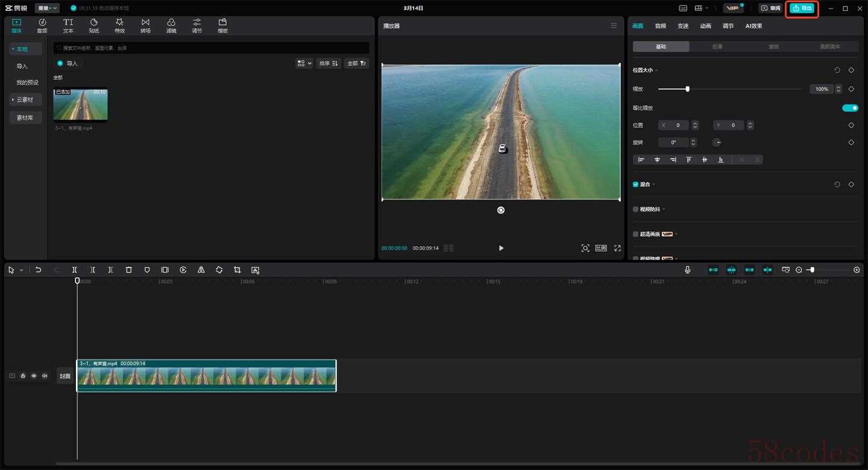868x470 pixels.
Task: Click the zoom-out minus icon on timeline
Action: pyautogui.click(x=799, y=270)
